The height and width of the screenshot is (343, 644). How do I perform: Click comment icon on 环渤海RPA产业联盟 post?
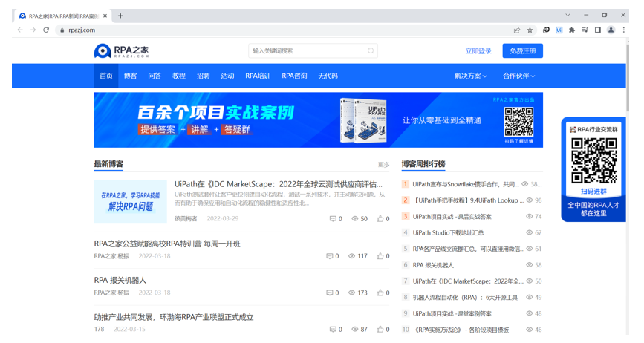tap(333, 329)
